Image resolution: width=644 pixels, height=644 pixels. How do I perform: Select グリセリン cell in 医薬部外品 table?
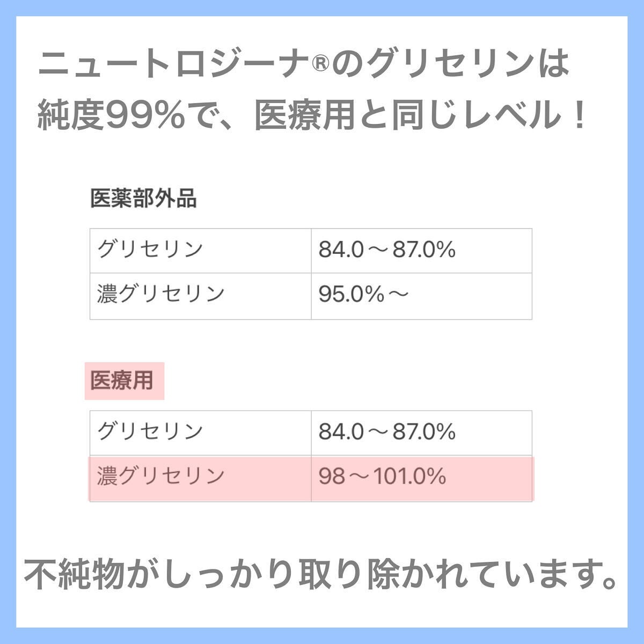[150, 250]
